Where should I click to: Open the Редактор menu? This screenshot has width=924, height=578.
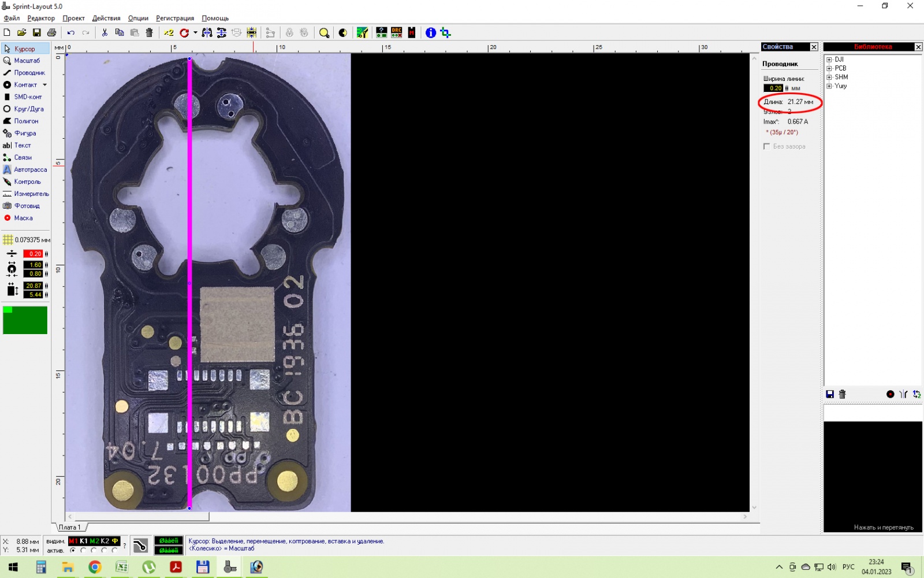click(41, 18)
